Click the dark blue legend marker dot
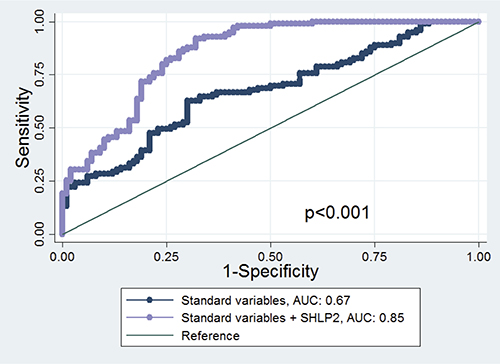Image resolution: width=500 pixels, height=364 pixels. 149,300
